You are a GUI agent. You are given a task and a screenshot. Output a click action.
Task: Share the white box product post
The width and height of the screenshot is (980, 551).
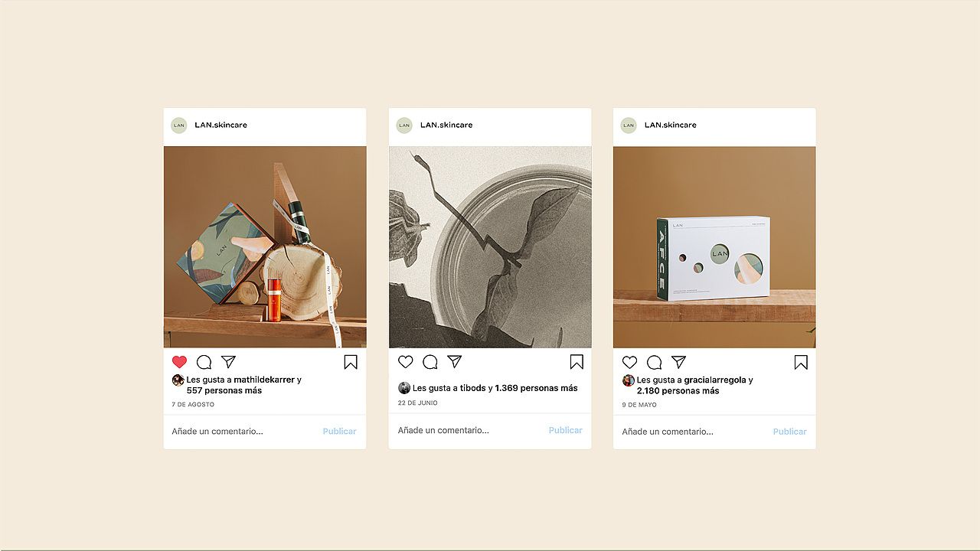[x=678, y=362]
